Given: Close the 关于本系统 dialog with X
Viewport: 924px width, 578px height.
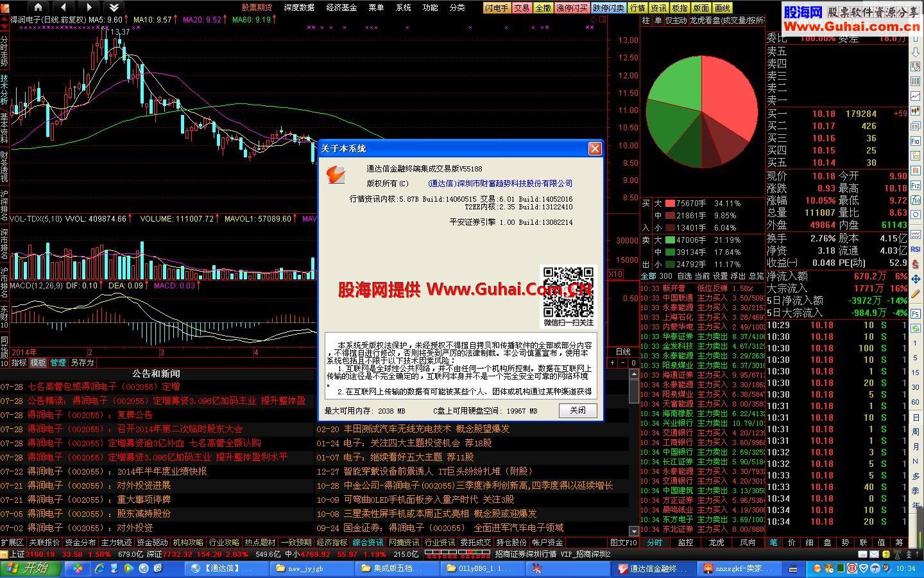Looking at the screenshot, I should tap(595, 148).
